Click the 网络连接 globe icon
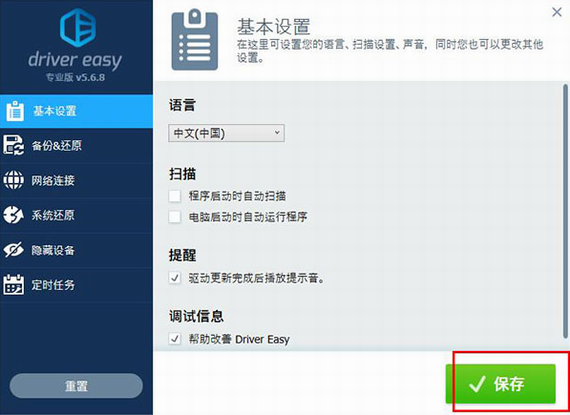This screenshot has width=570, height=415. [x=13, y=180]
